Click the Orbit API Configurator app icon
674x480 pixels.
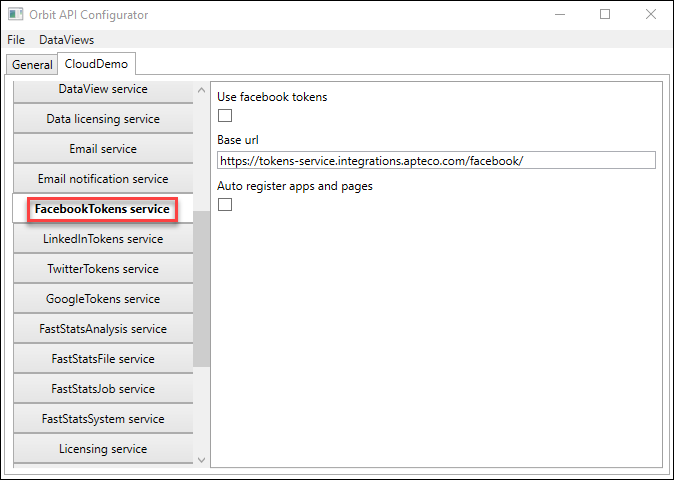pyautogui.click(x=15, y=14)
